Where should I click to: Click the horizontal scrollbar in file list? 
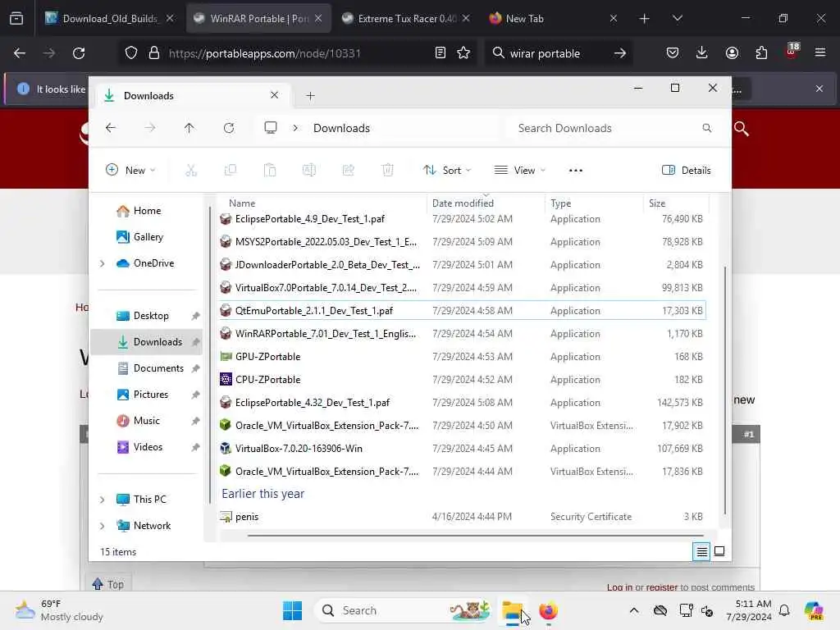pos(475,535)
